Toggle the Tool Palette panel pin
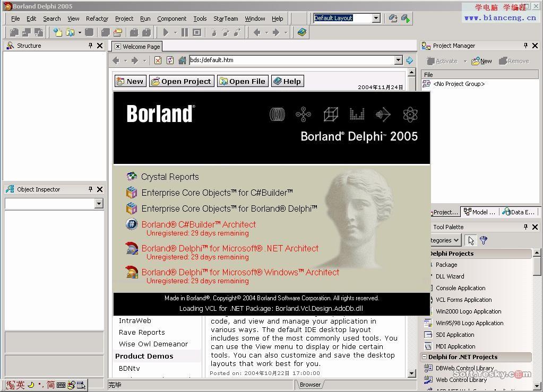 525,227
